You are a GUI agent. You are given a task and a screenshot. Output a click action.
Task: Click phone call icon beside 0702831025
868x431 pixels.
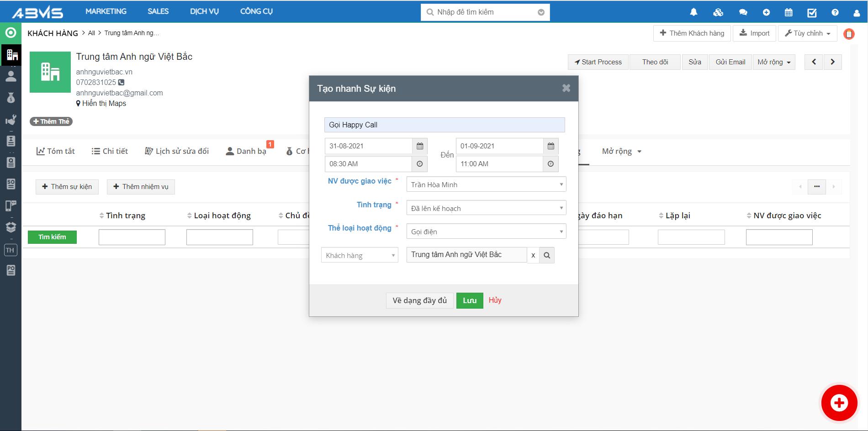pyautogui.click(x=121, y=83)
